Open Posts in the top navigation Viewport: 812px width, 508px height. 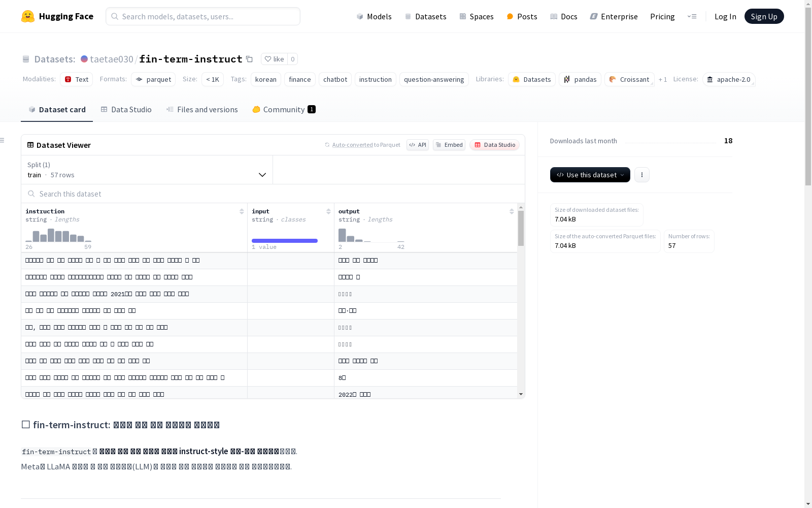tap(522, 16)
